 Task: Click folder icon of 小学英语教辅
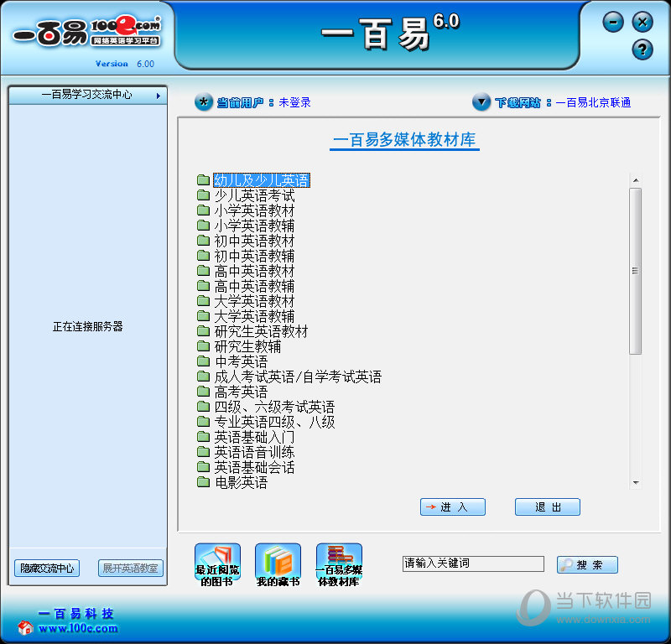(x=203, y=225)
